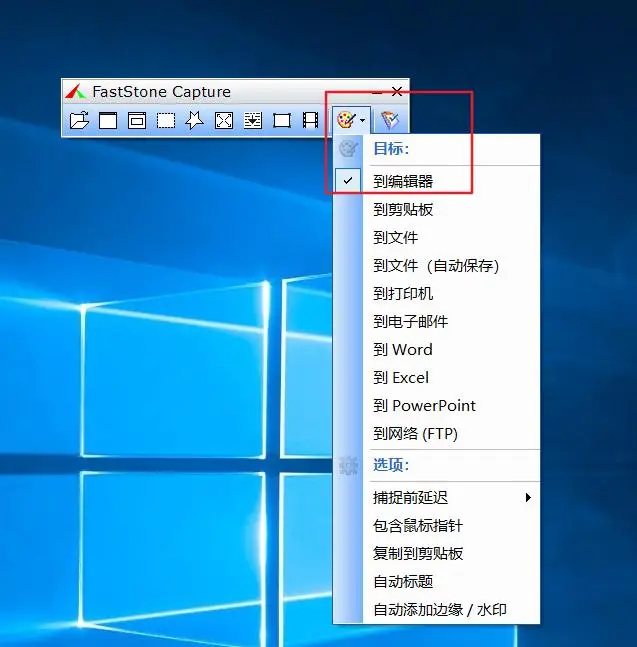Choose 到 Excel destination
Viewport: 637px width, 647px height.
[x=436, y=378]
